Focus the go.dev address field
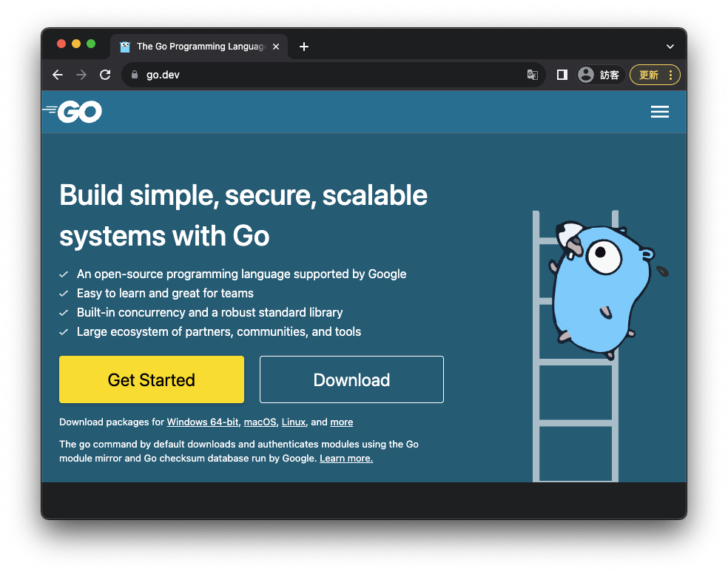 [x=334, y=75]
